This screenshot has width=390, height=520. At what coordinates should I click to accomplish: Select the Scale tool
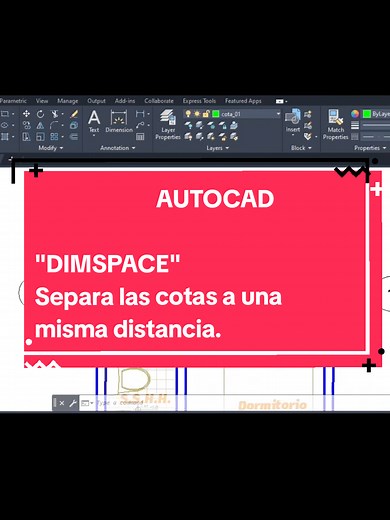(x=40, y=136)
